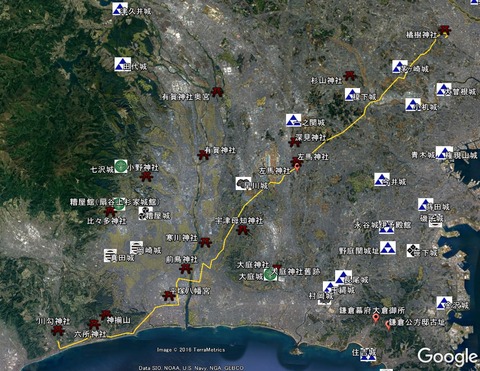Open the 寒川神社 torii marker
The height and width of the screenshot is (371, 480).
pos(205,242)
